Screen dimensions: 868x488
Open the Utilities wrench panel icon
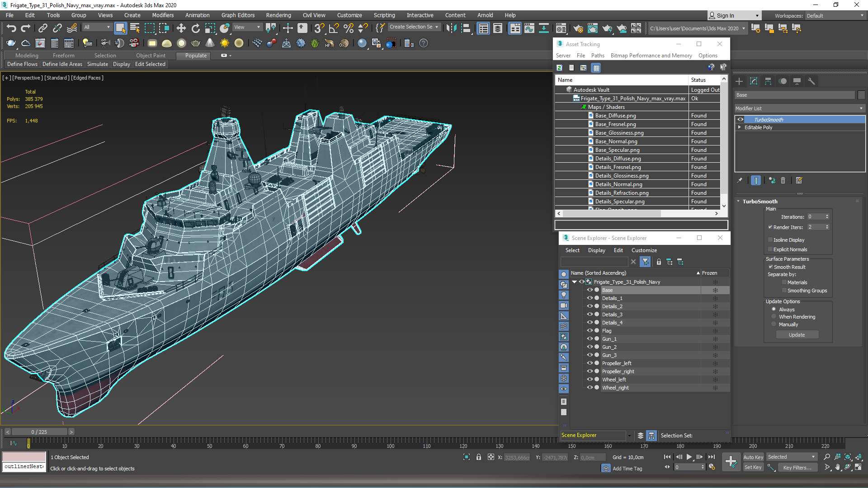click(811, 81)
